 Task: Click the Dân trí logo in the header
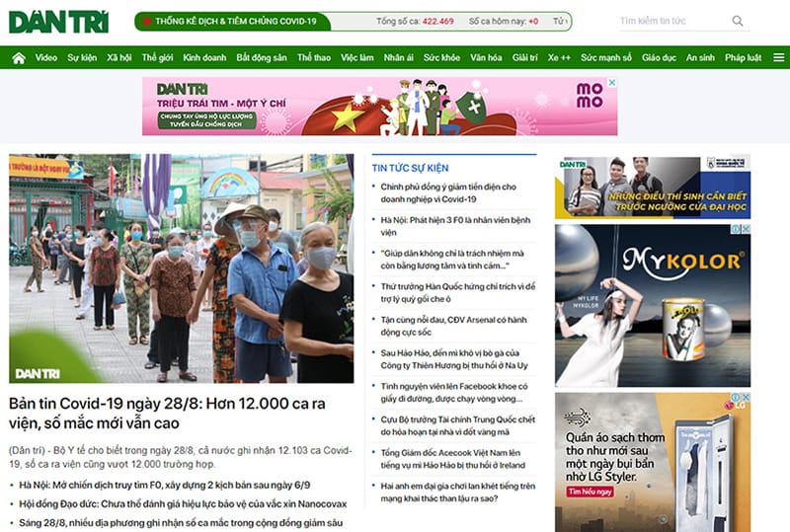pos(58,21)
